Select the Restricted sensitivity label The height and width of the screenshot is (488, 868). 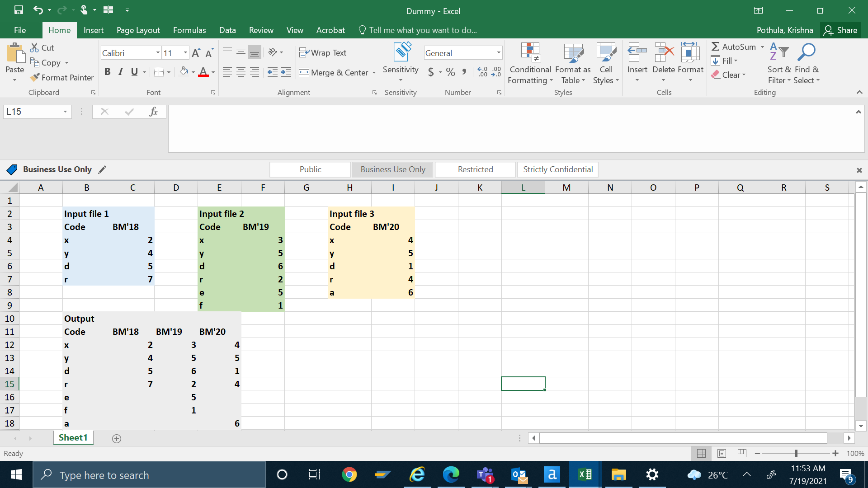point(475,169)
